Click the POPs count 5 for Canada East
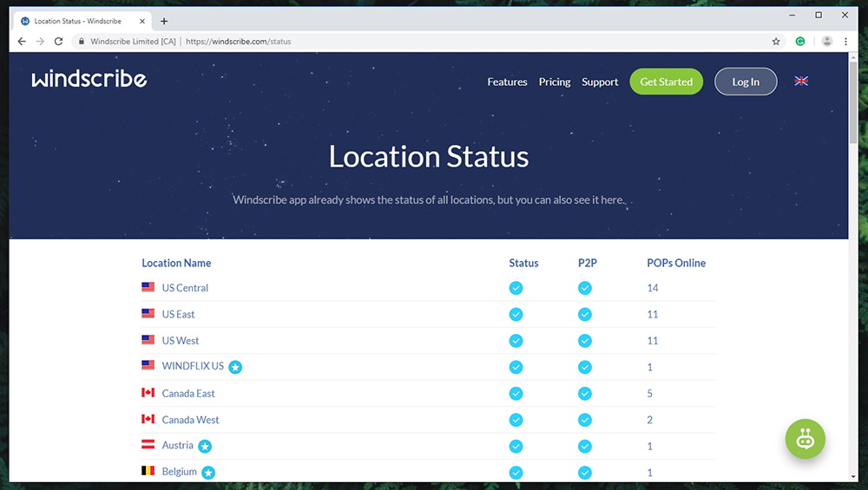 pos(650,394)
